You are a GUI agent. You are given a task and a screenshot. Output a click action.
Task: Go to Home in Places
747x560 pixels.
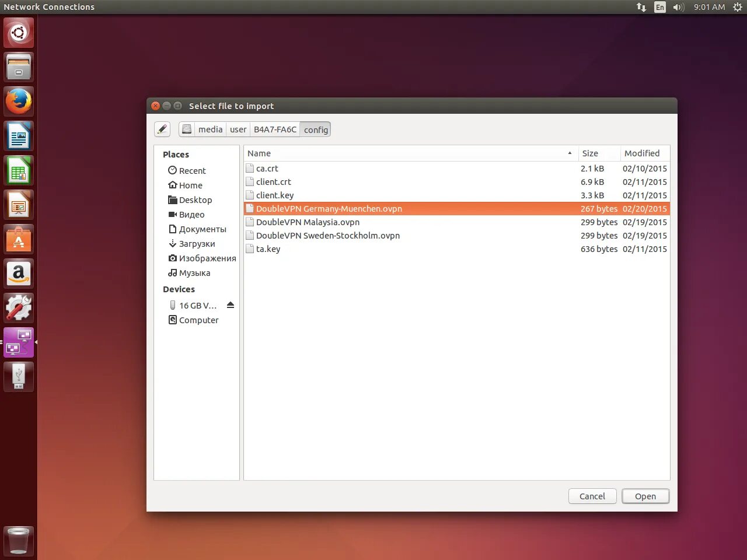click(x=185, y=185)
